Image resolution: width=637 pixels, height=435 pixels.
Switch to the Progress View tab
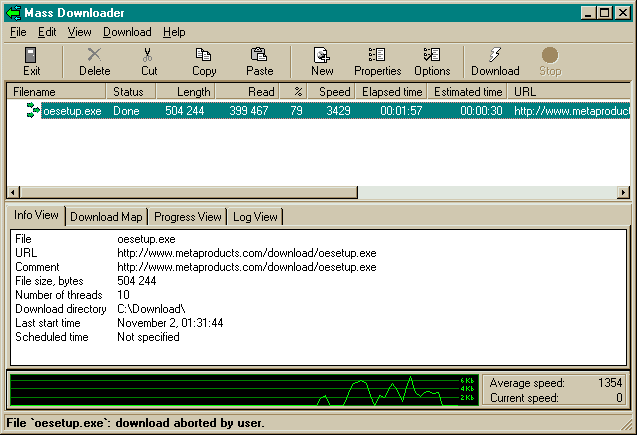[x=188, y=217]
